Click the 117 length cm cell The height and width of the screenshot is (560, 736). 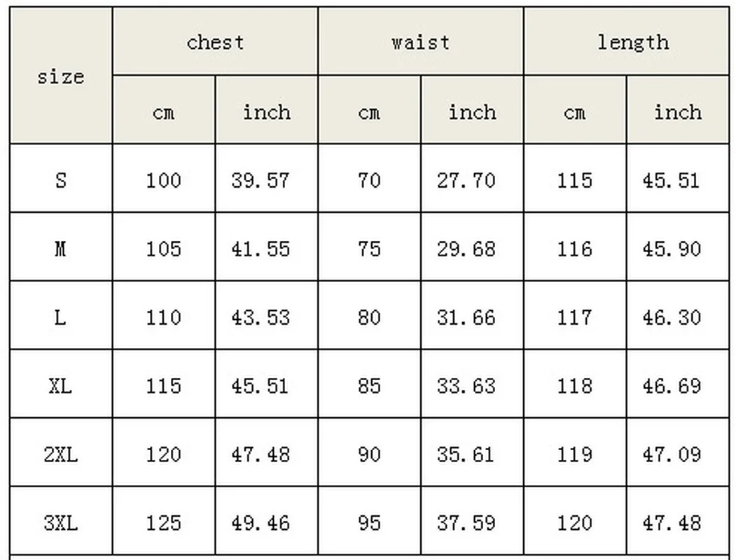click(574, 317)
